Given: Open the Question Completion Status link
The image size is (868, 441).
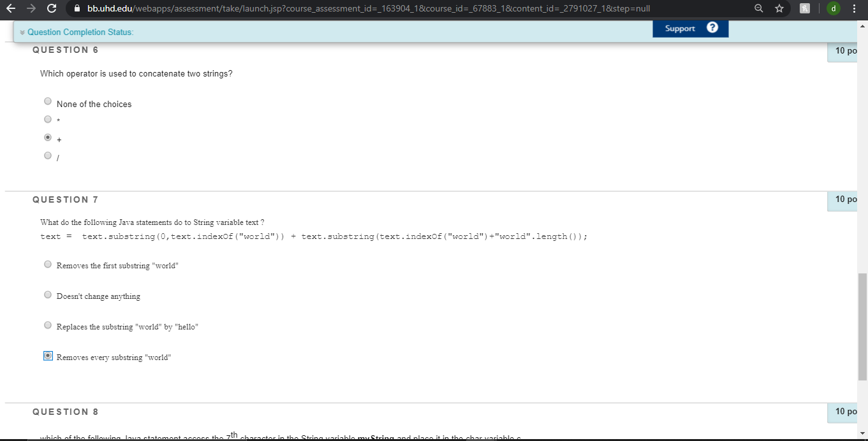Looking at the screenshot, I should pos(80,32).
